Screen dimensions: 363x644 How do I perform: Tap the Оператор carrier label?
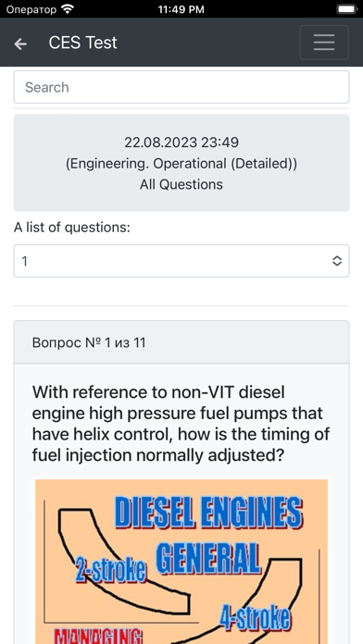pos(31,9)
